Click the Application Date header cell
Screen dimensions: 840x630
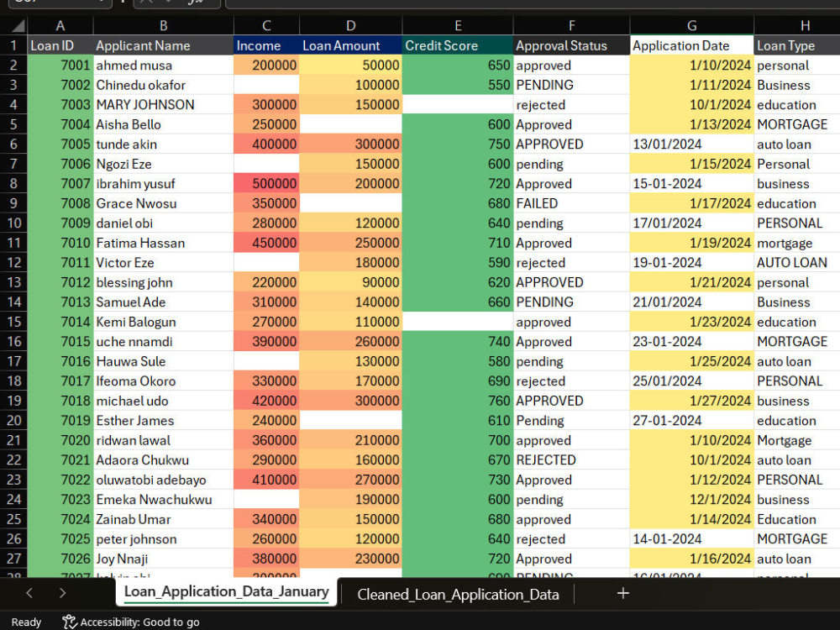coord(691,45)
